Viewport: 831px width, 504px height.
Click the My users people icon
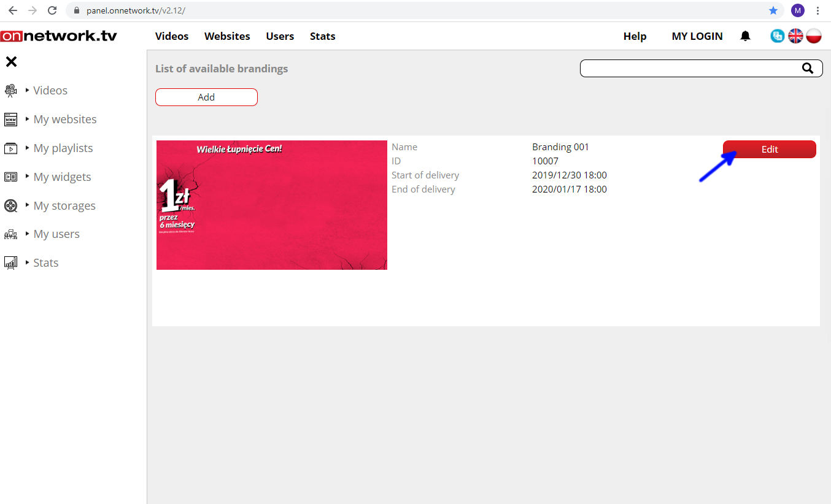pyautogui.click(x=10, y=234)
